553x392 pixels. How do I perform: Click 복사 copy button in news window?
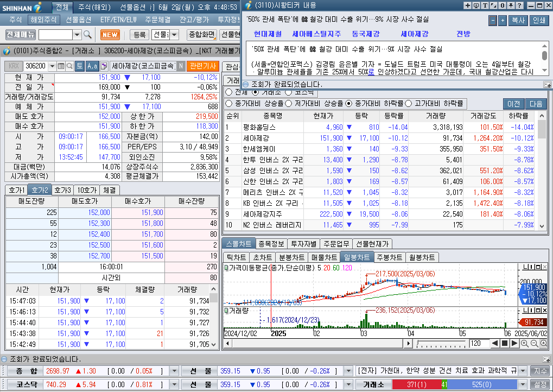click(x=518, y=21)
